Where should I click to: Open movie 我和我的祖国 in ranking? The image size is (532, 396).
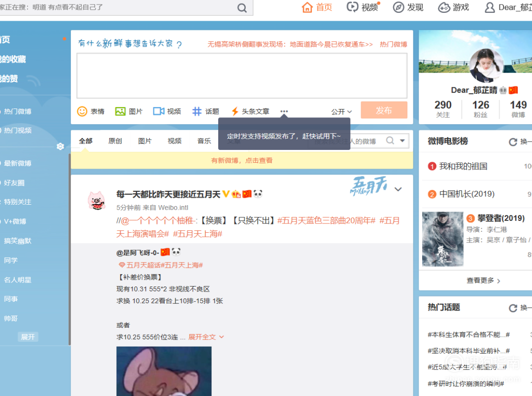pyautogui.click(x=463, y=166)
